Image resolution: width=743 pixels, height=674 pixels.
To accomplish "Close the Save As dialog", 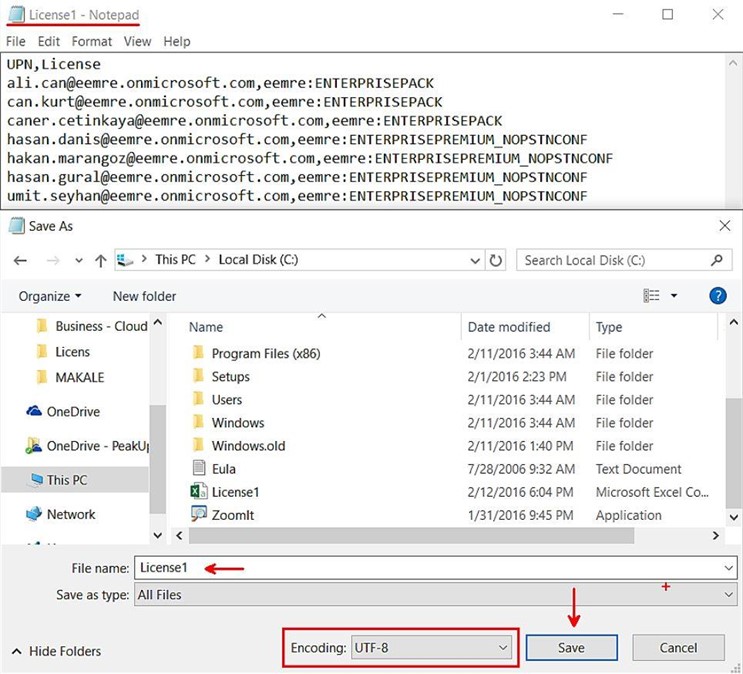I will (725, 226).
